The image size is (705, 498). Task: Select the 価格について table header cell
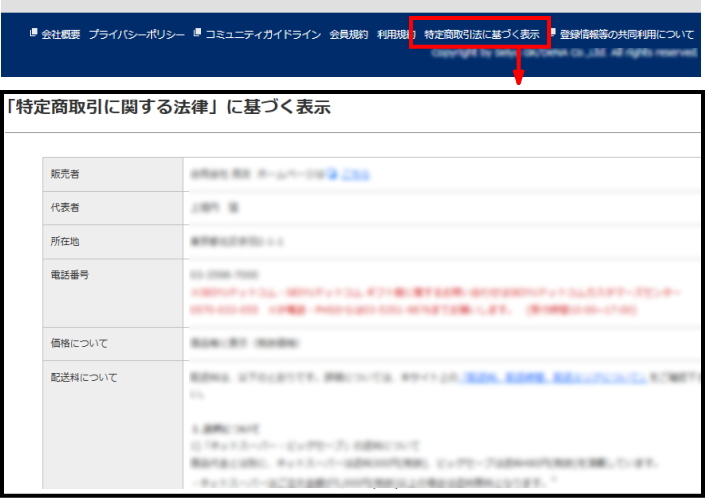(x=113, y=344)
